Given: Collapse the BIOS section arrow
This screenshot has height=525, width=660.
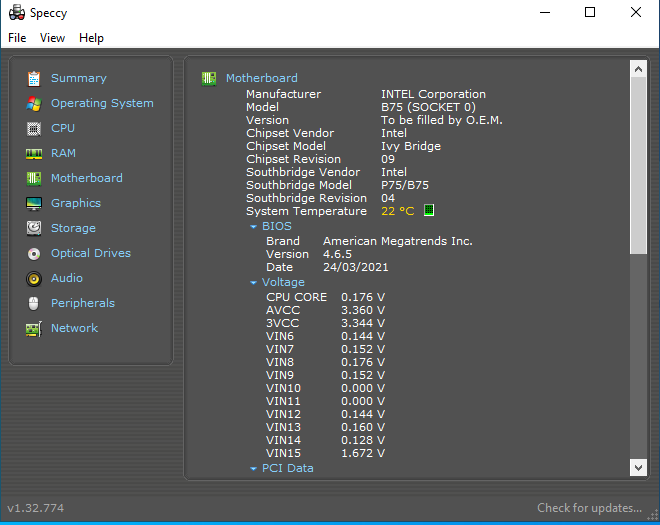Looking at the screenshot, I should pos(253,227).
